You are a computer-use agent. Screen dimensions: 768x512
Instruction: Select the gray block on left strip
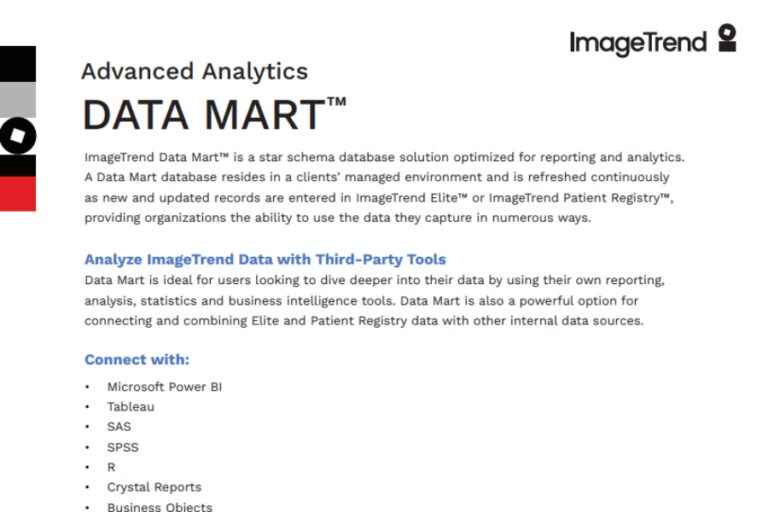(18, 100)
